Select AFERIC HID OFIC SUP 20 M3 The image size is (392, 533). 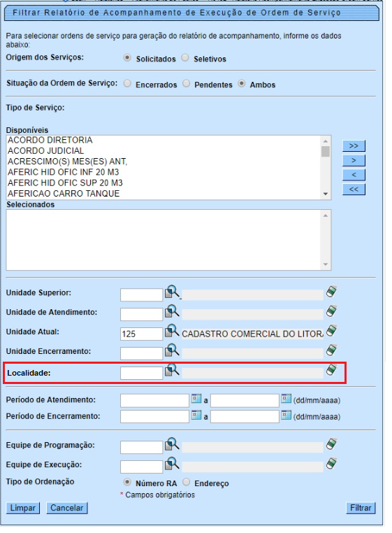[65, 183]
